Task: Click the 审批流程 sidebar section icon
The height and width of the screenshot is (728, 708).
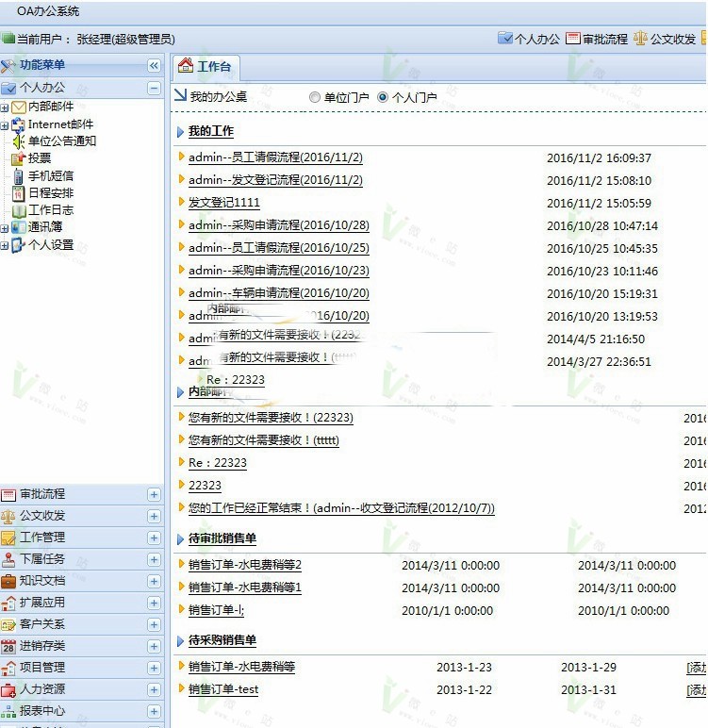Action: (x=8, y=495)
